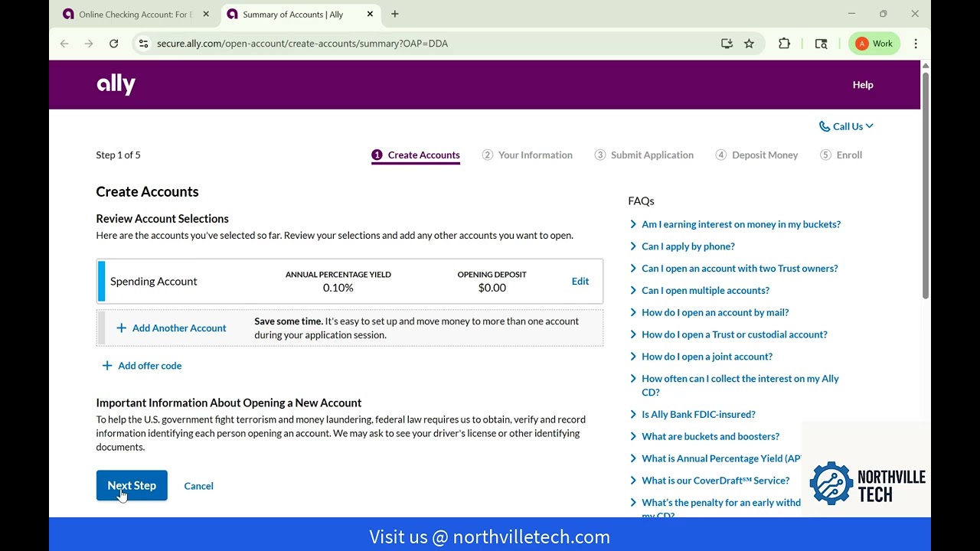Image resolution: width=980 pixels, height=551 pixels.
Task: Click the browser back arrow
Action: (64, 44)
